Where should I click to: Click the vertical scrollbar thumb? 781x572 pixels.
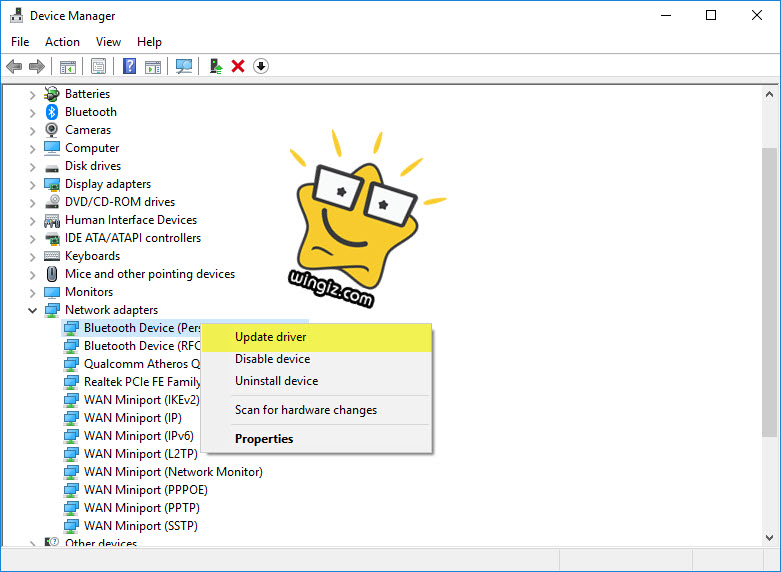770,292
